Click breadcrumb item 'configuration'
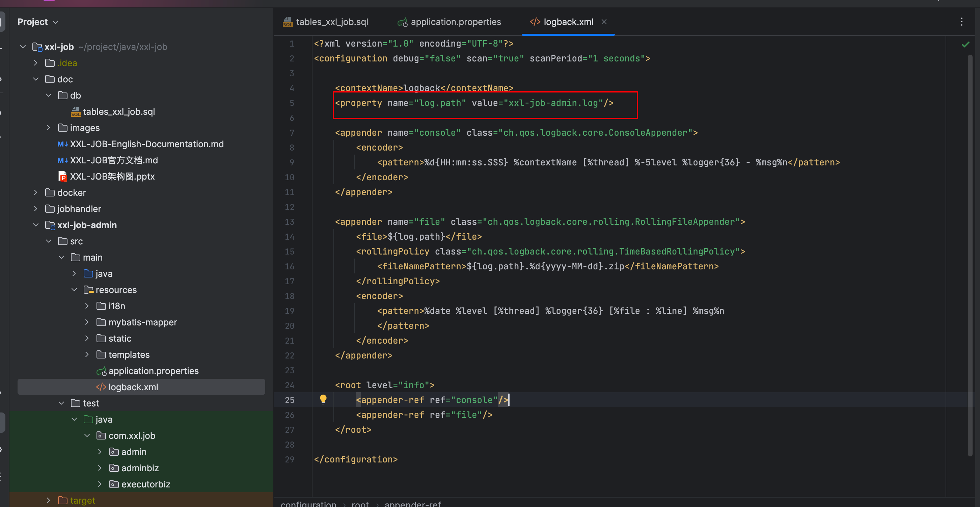Viewport: 980px width, 507px height. pyautogui.click(x=308, y=504)
